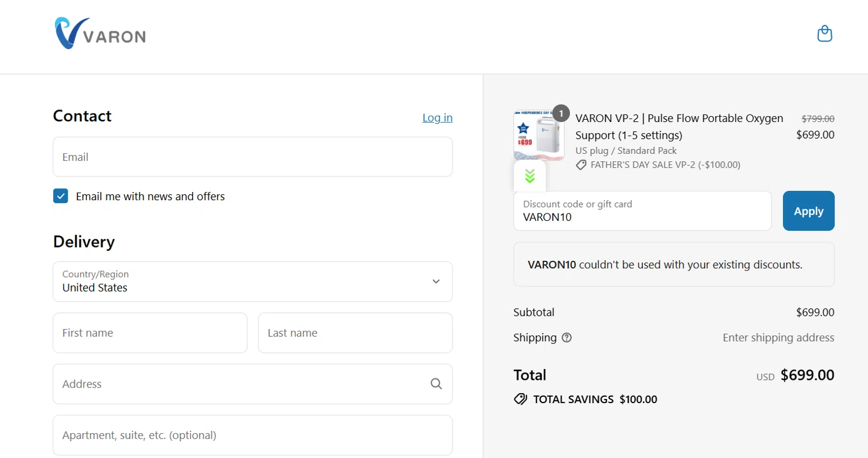
Task: Click the green double-chevron expand button
Action: click(529, 176)
